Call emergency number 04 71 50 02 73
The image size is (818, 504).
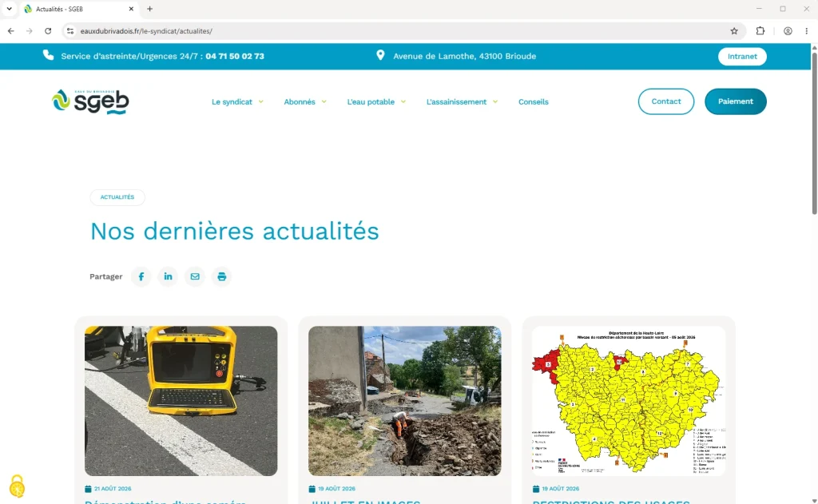tap(235, 56)
